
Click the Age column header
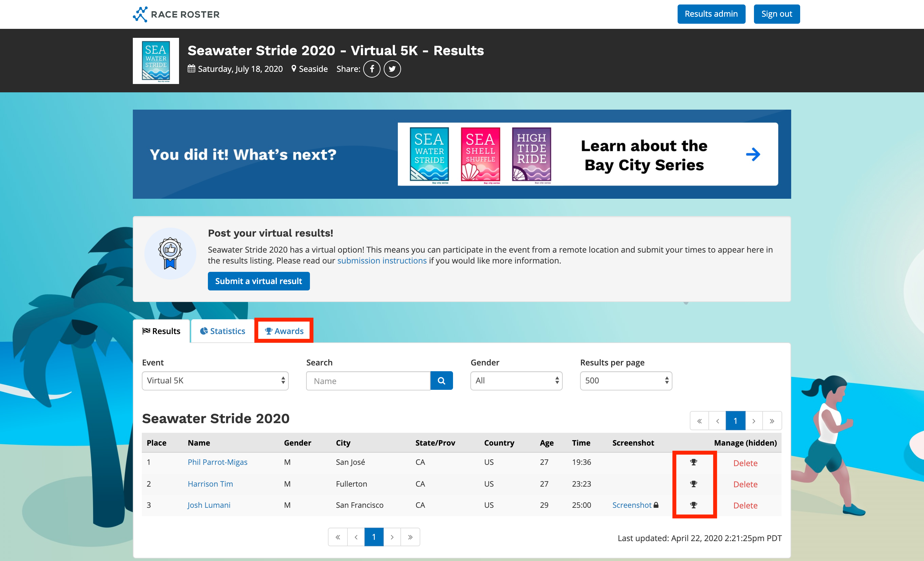(546, 443)
